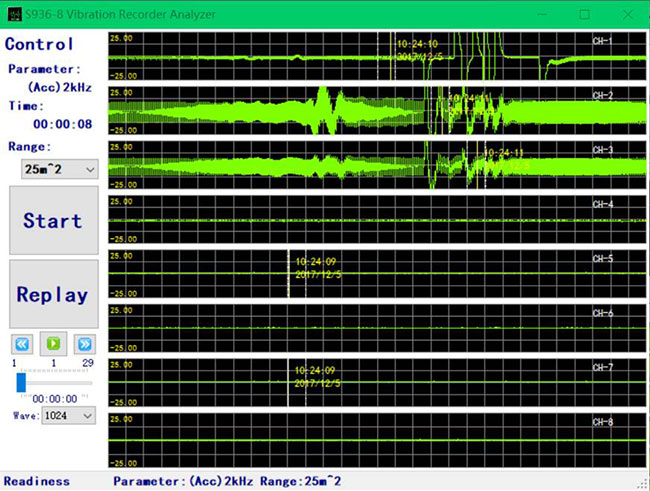Screen dimensions: 650x491
Task: Click the fast-forward double-arrow icon
Action: [85, 343]
